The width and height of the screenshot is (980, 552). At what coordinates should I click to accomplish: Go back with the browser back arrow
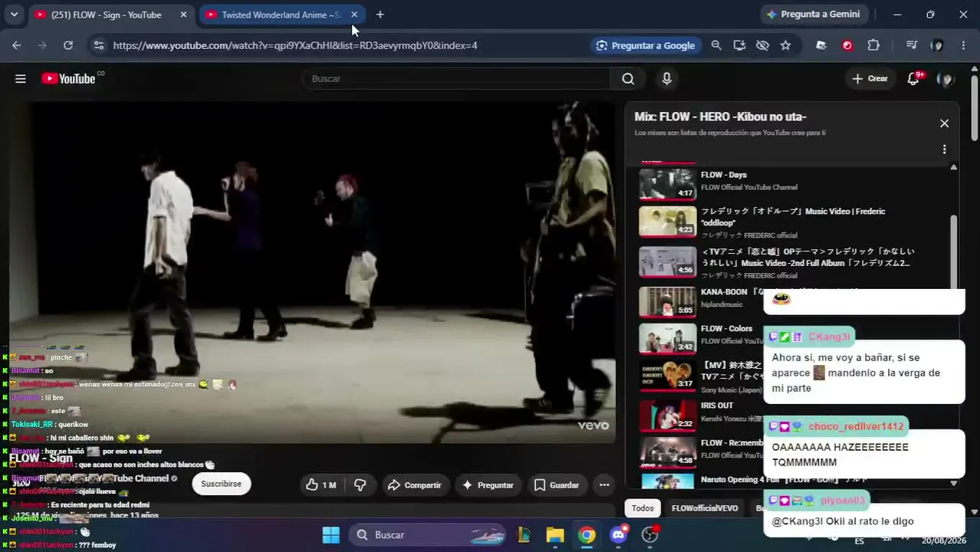17,45
